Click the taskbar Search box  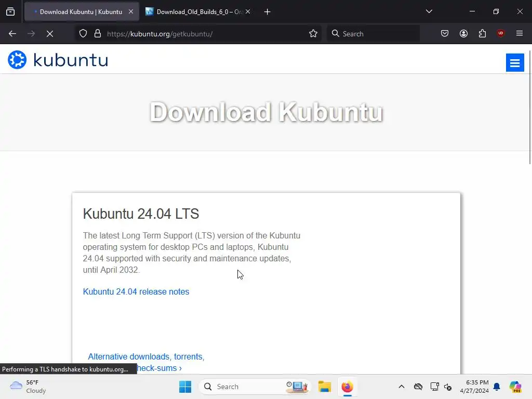pyautogui.click(x=255, y=387)
